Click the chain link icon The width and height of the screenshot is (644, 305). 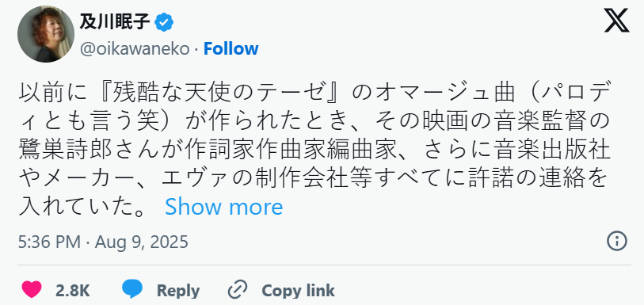click(238, 290)
